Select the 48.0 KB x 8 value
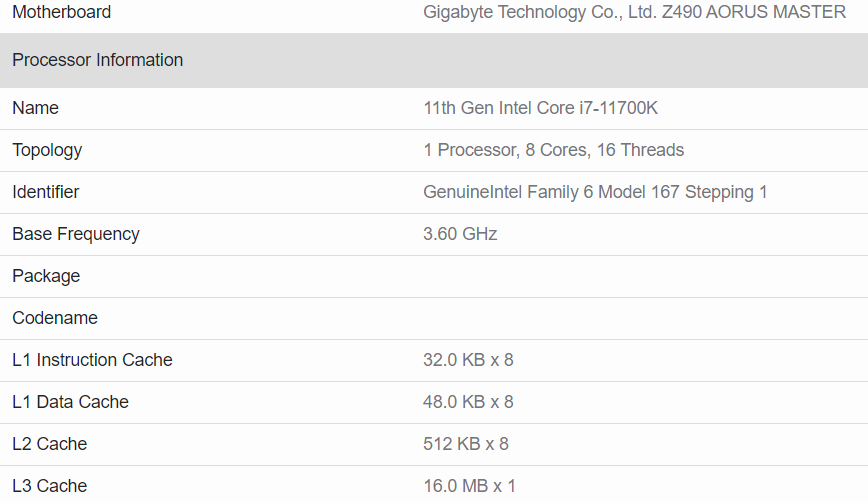This screenshot has width=868, height=503. [x=468, y=402]
